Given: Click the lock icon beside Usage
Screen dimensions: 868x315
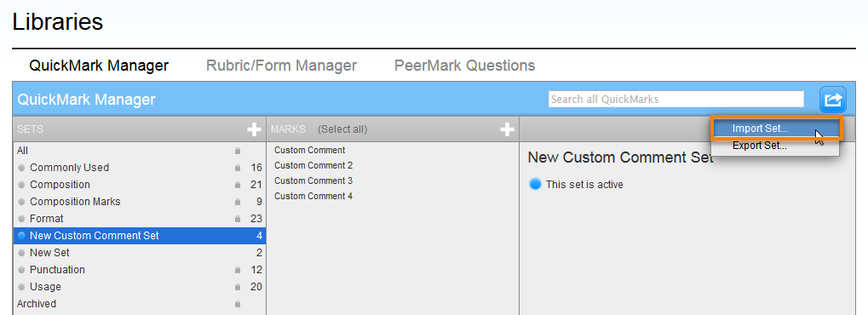Looking at the screenshot, I should click(238, 287).
